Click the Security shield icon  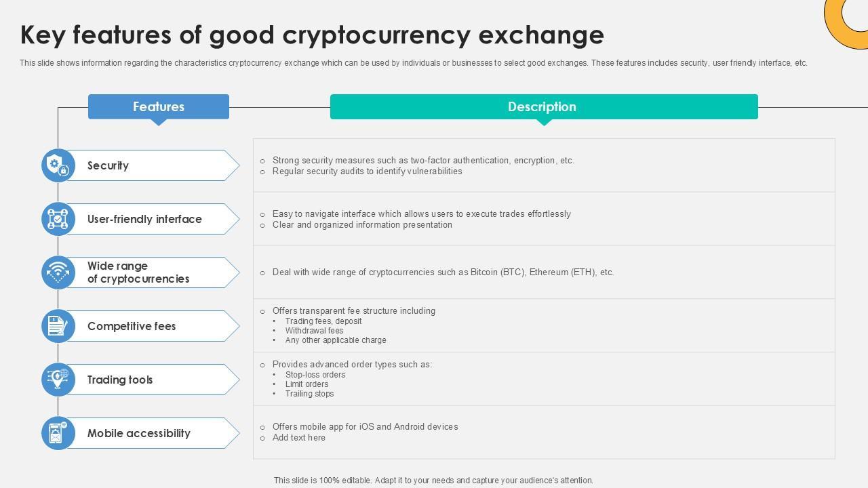click(58, 165)
